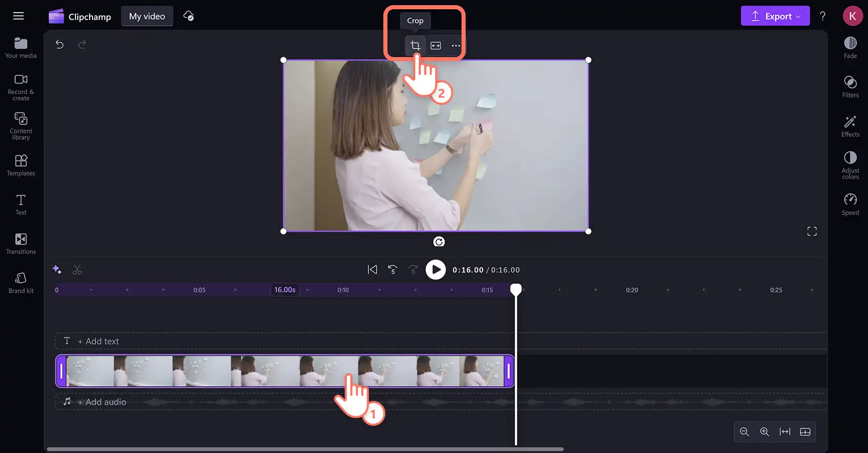Open the hamburger main menu
The height and width of the screenshot is (453, 868).
pyautogui.click(x=19, y=16)
